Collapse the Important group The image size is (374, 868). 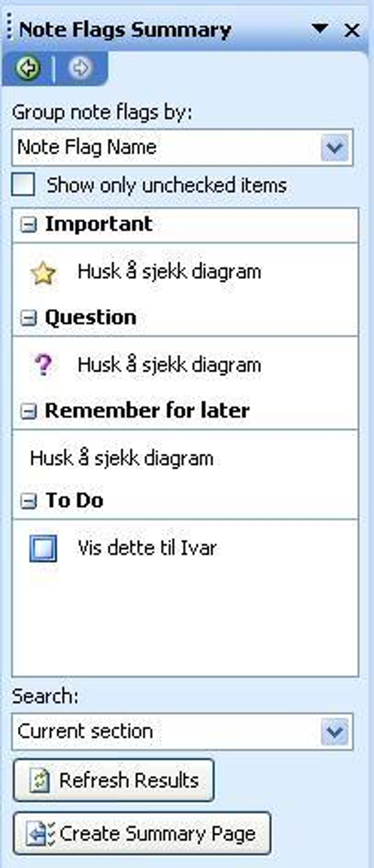(x=28, y=225)
